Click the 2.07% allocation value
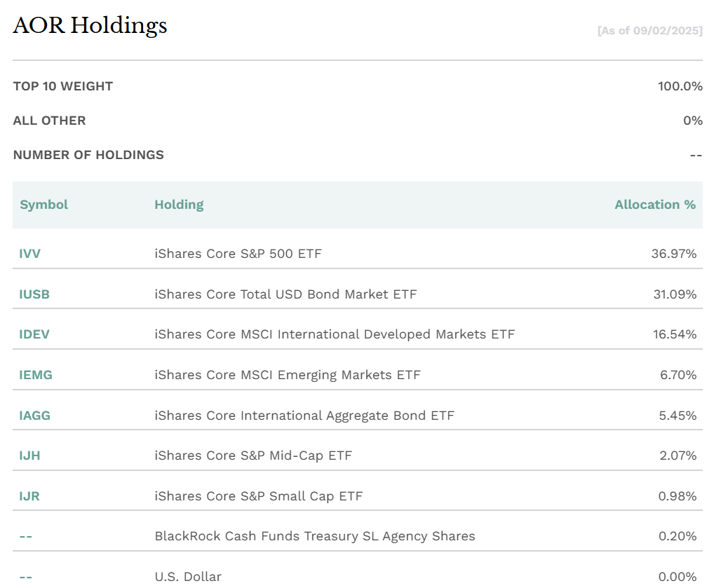The image size is (721, 588). (678, 456)
